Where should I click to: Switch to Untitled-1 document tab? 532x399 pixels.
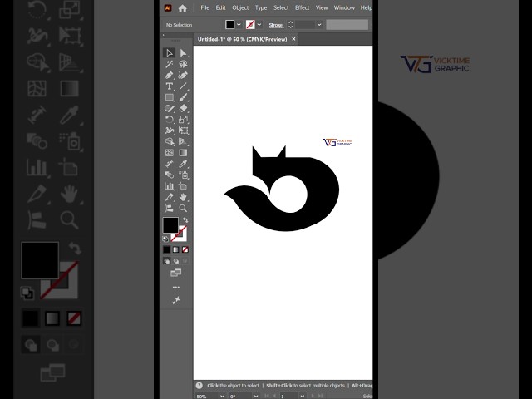coord(242,39)
